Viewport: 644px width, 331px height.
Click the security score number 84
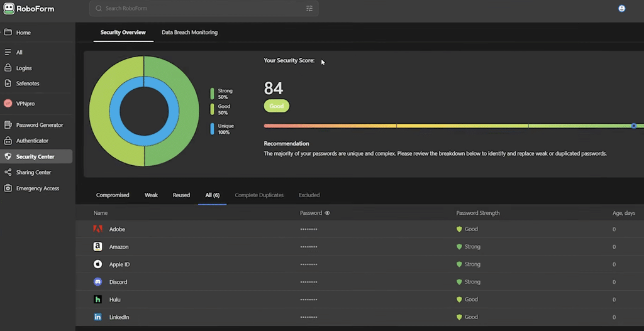[x=274, y=89]
